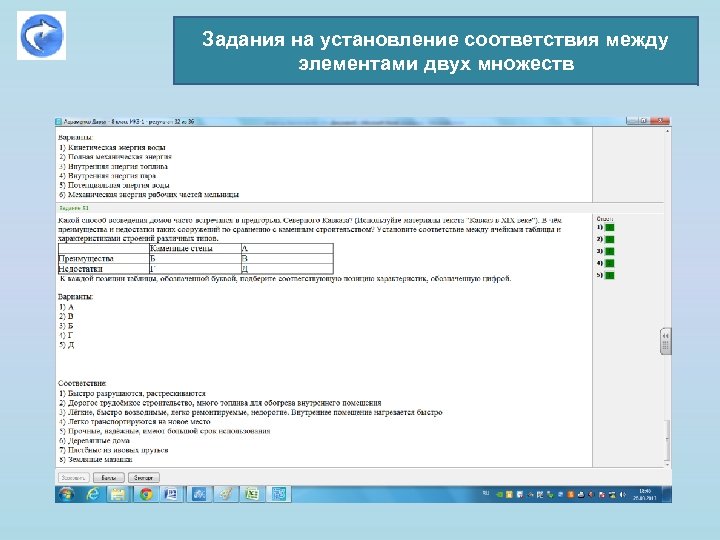Click variant line '2) В'
This screenshot has height=540, width=720.
66,316
